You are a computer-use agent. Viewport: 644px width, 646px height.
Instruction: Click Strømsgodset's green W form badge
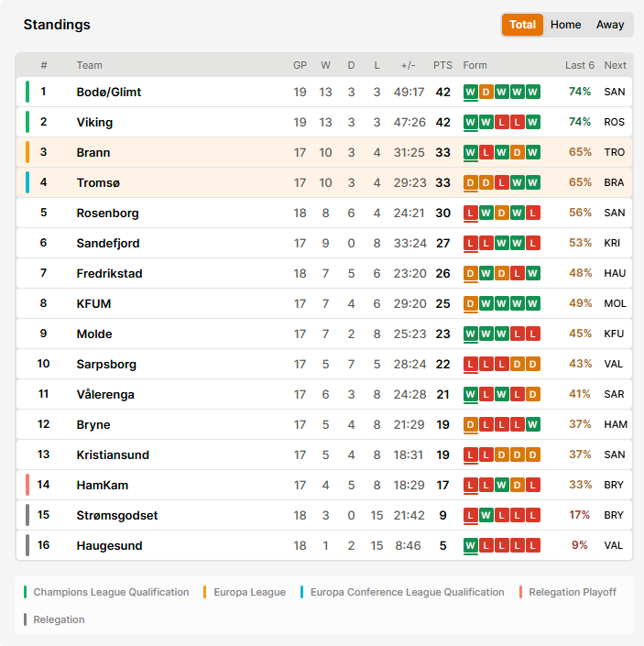click(486, 515)
